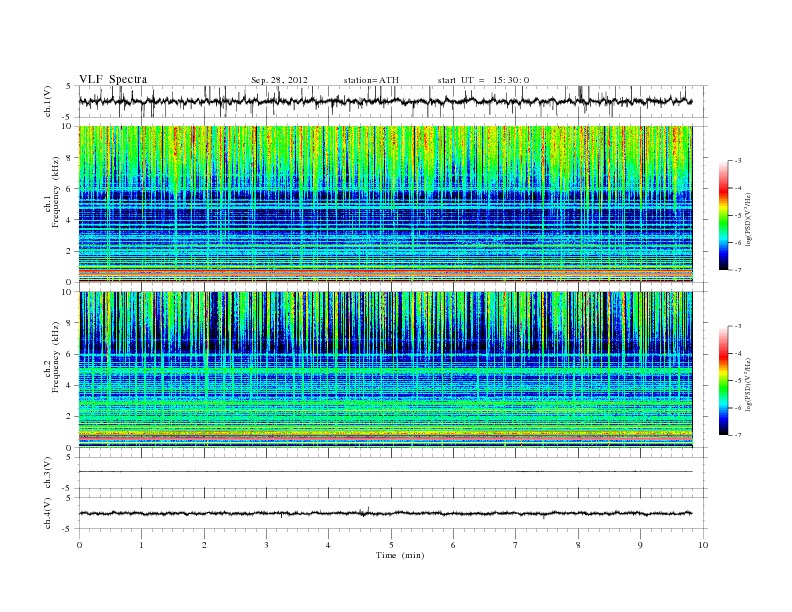Click the time-axis tick label "7"
Image resolution: width=792 pixels, height=612 pixels.
pos(516,545)
